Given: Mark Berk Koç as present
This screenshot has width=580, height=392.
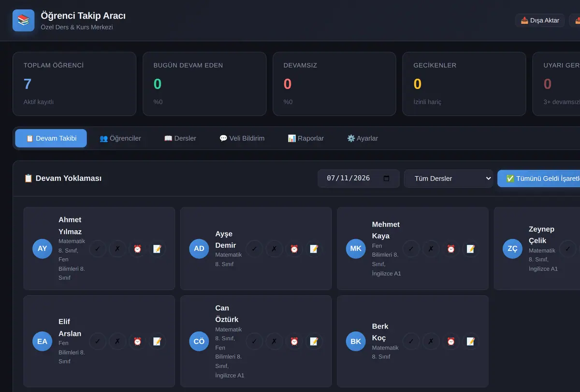Looking at the screenshot, I should (x=411, y=341).
